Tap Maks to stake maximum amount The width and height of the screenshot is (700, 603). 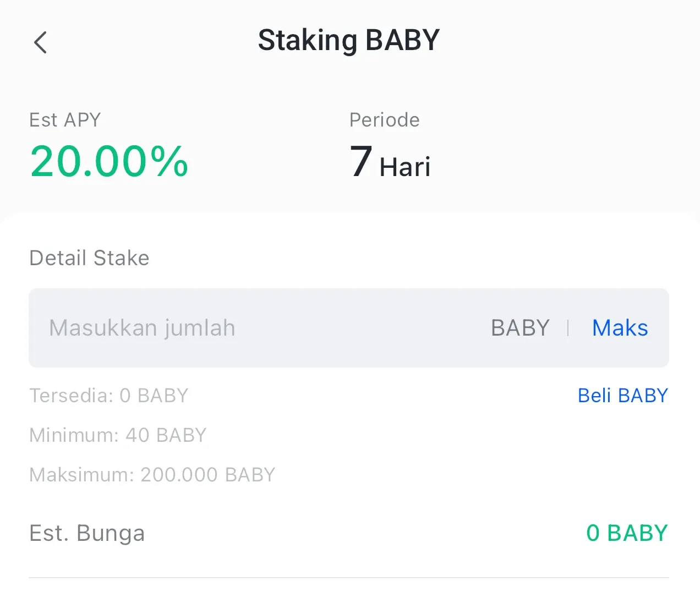620,327
